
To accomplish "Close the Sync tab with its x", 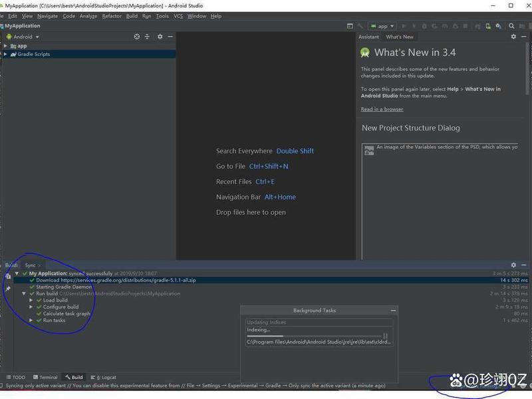I will 40,265.
